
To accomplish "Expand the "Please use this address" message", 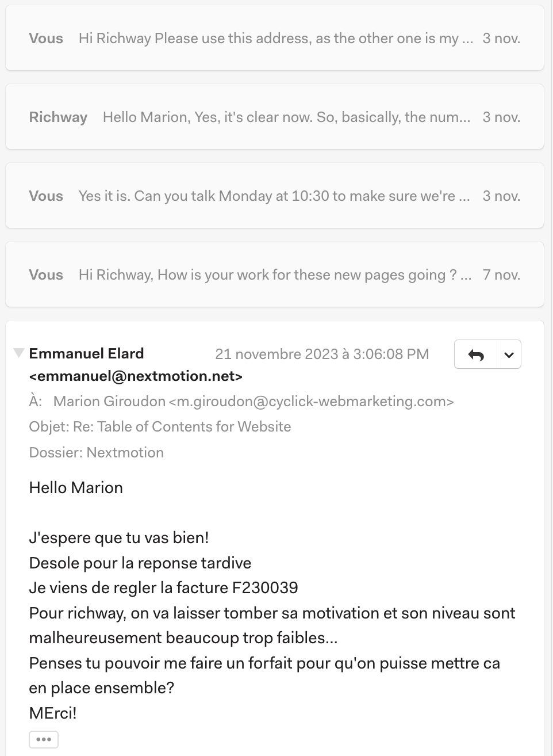I will pyautogui.click(x=275, y=39).
